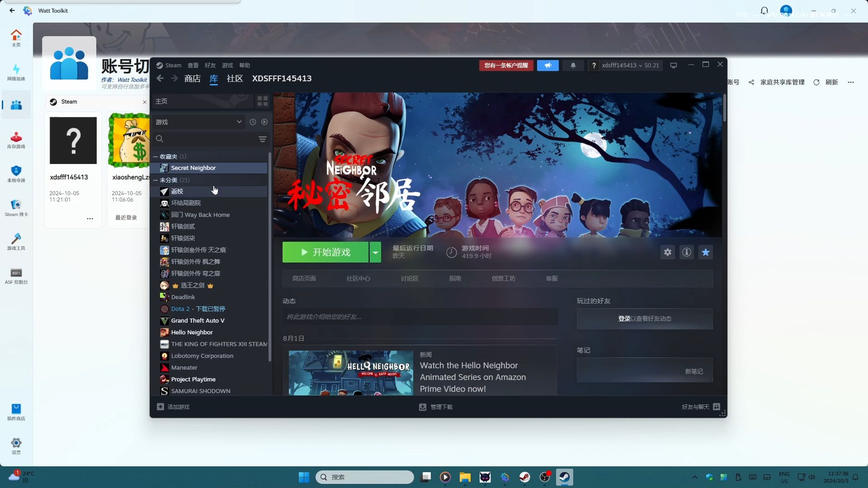Open the 游戏 library filter dropdown

coord(198,122)
